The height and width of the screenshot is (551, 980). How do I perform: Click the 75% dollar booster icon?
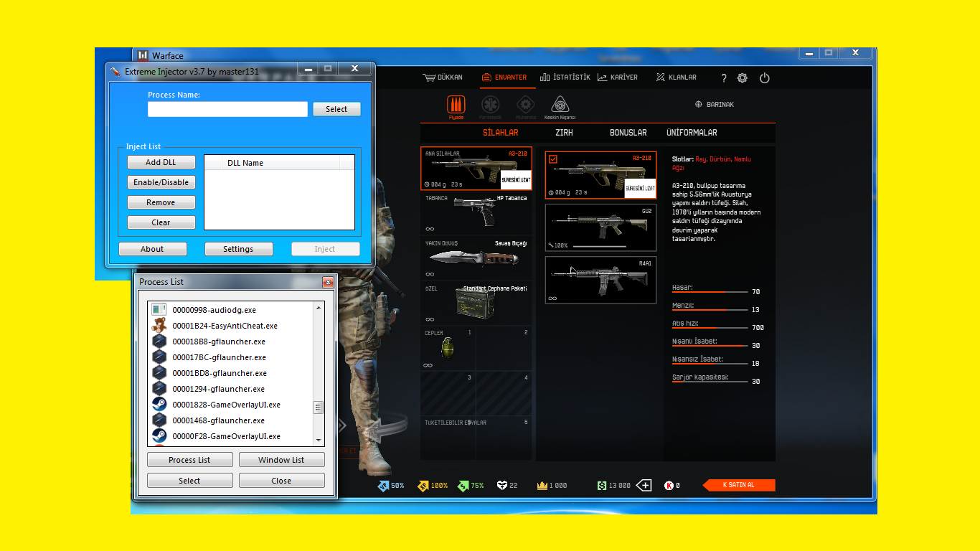[463, 486]
